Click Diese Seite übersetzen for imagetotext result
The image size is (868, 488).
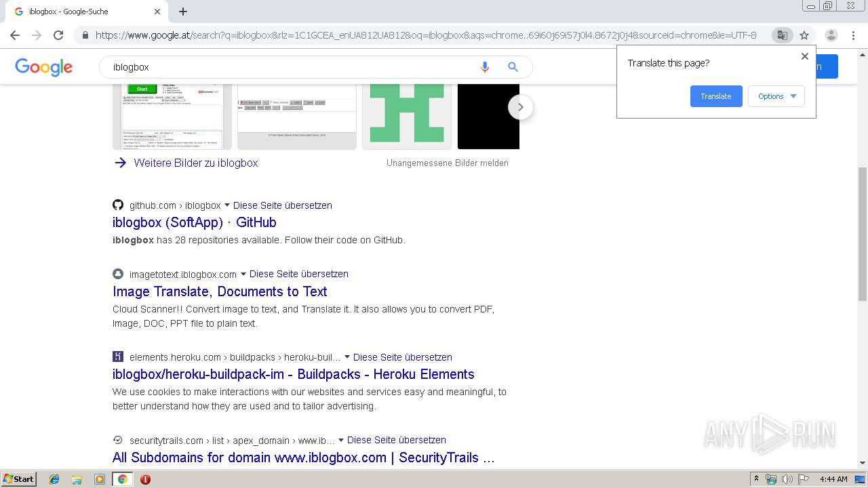point(299,274)
